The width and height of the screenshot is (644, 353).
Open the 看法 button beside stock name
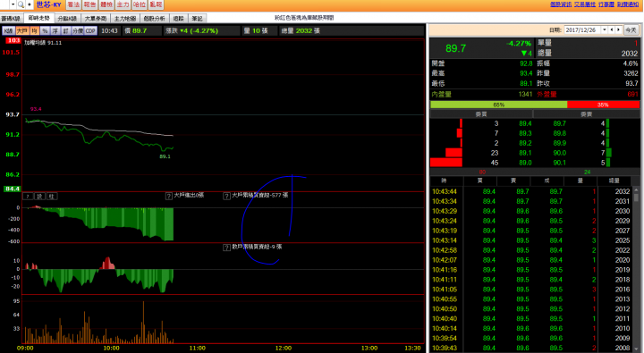73,4
